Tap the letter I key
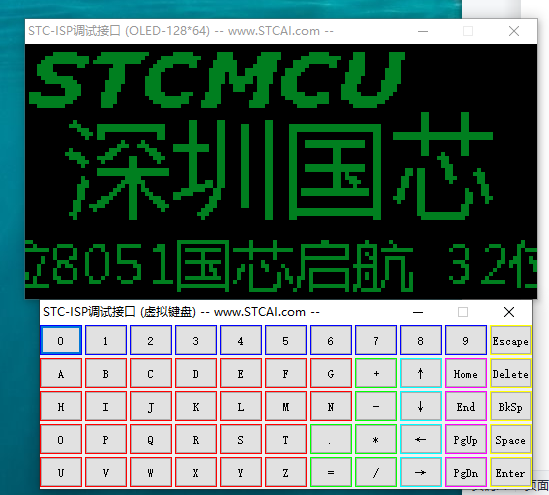 (x=106, y=406)
